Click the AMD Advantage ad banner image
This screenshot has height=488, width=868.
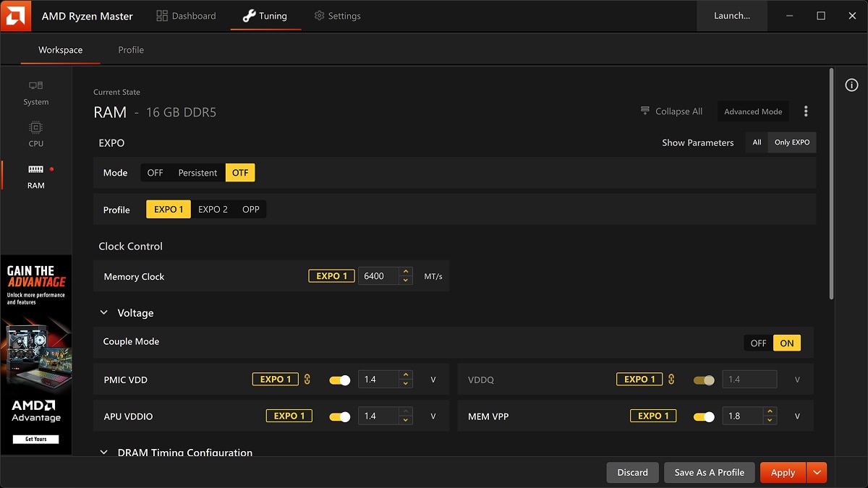[x=36, y=355]
